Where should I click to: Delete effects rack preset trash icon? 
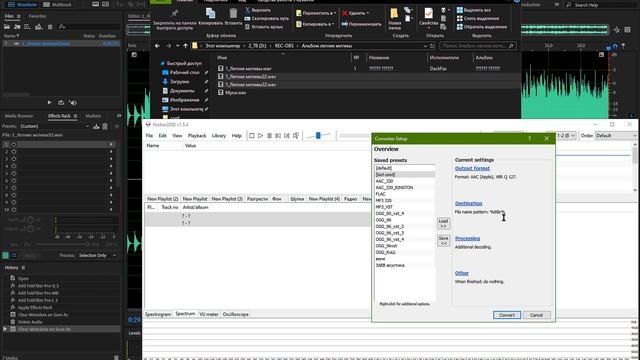(105, 127)
